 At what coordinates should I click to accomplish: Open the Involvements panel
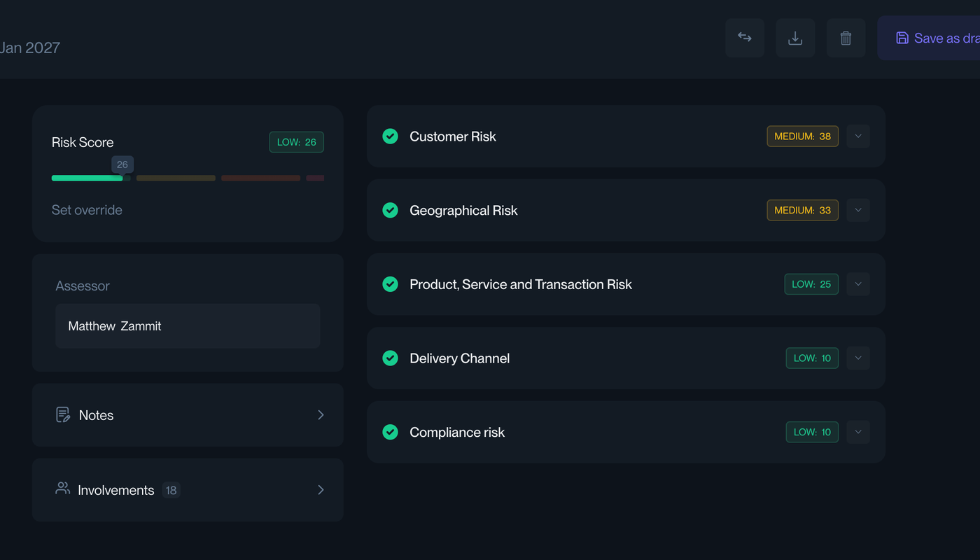pos(188,489)
